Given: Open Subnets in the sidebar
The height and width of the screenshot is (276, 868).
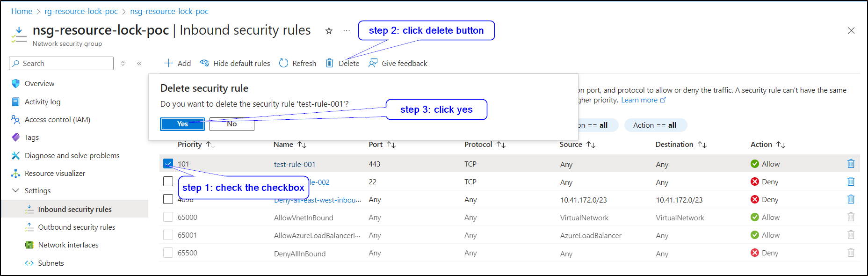Looking at the screenshot, I should (51, 263).
